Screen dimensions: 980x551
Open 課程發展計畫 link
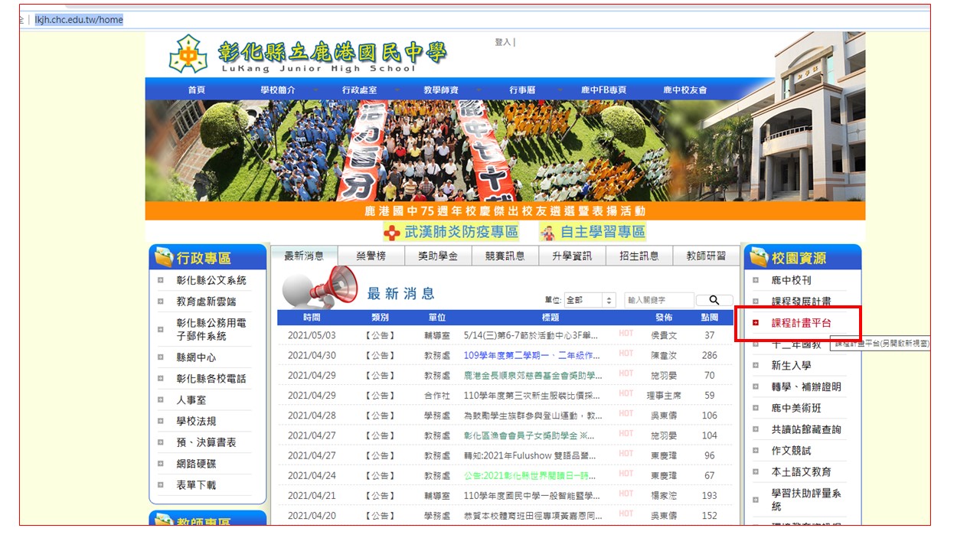[x=801, y=302]
